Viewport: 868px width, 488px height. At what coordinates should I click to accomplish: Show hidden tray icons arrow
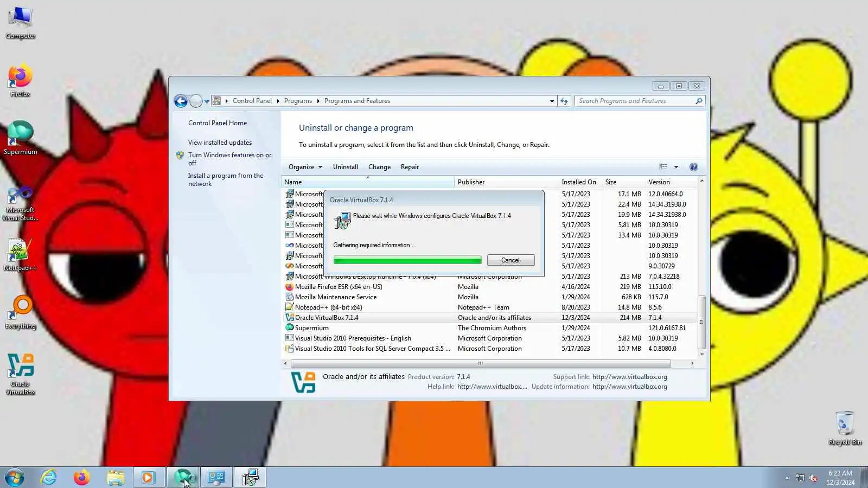pyautogui.click(x=787, y=478)
